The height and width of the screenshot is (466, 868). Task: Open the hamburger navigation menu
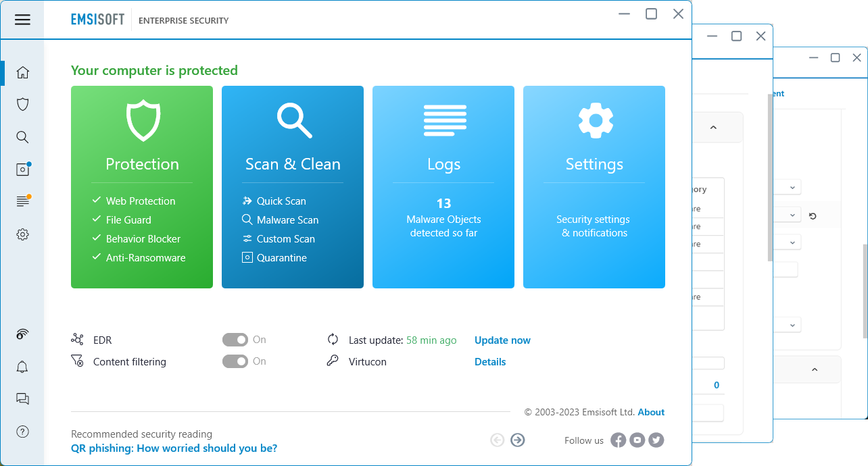22,20
